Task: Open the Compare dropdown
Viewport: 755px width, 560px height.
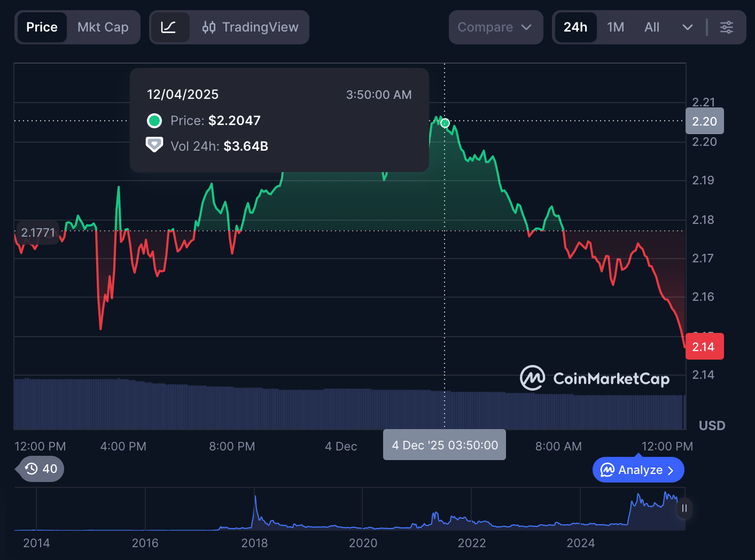Action: (x=495, y=27)
